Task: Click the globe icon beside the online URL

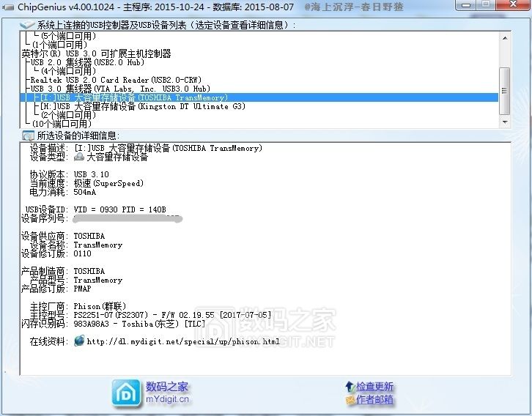Action: [x=79, y=341]
